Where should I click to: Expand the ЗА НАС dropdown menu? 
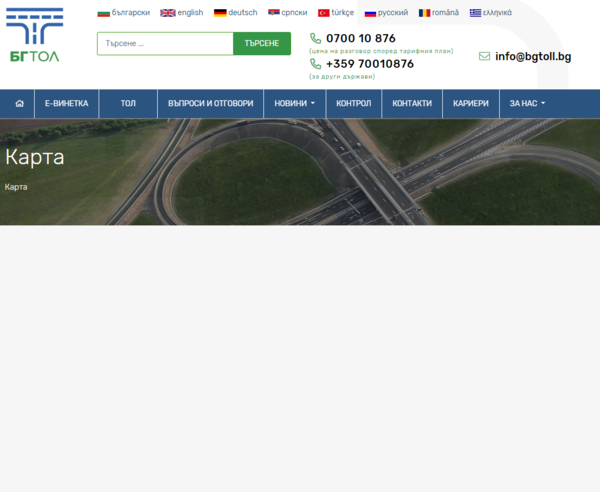(527, 103)
